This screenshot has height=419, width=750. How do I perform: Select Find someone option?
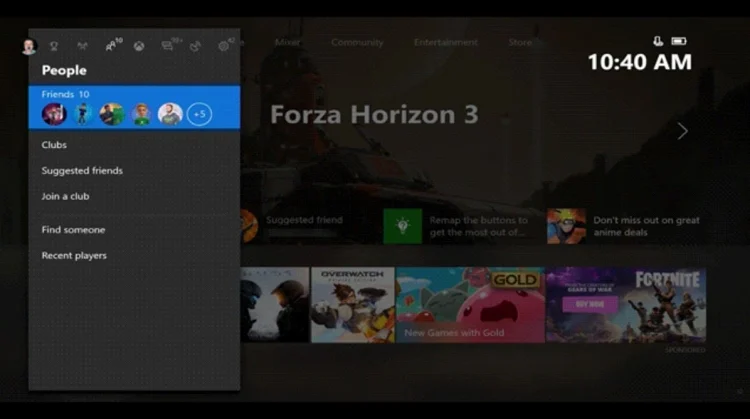[73, 230]
